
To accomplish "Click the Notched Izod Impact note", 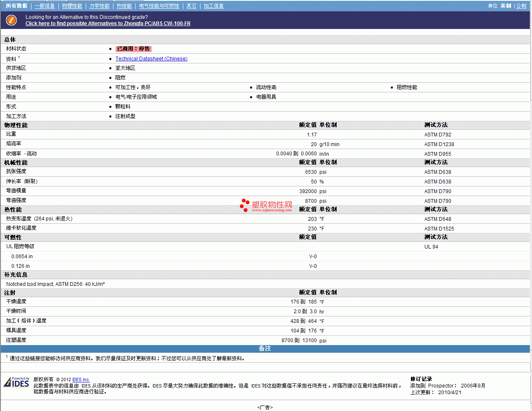I will pyautogui.click(x=55, y=284).
